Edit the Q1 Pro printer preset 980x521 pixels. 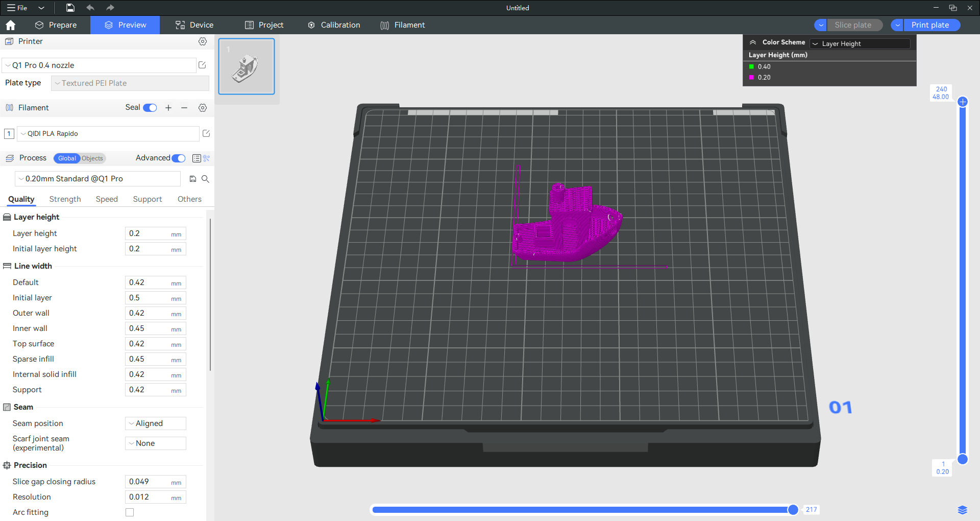202,65
